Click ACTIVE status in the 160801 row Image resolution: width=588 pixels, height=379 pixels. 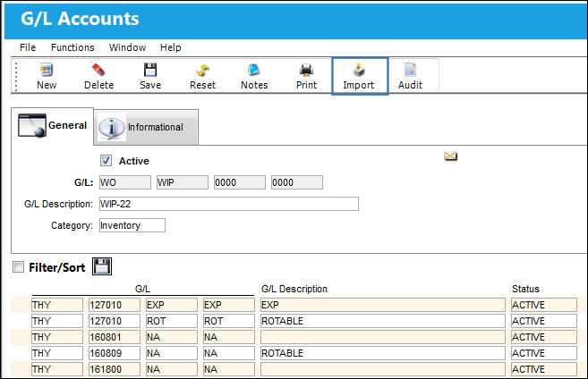[544, 337]
